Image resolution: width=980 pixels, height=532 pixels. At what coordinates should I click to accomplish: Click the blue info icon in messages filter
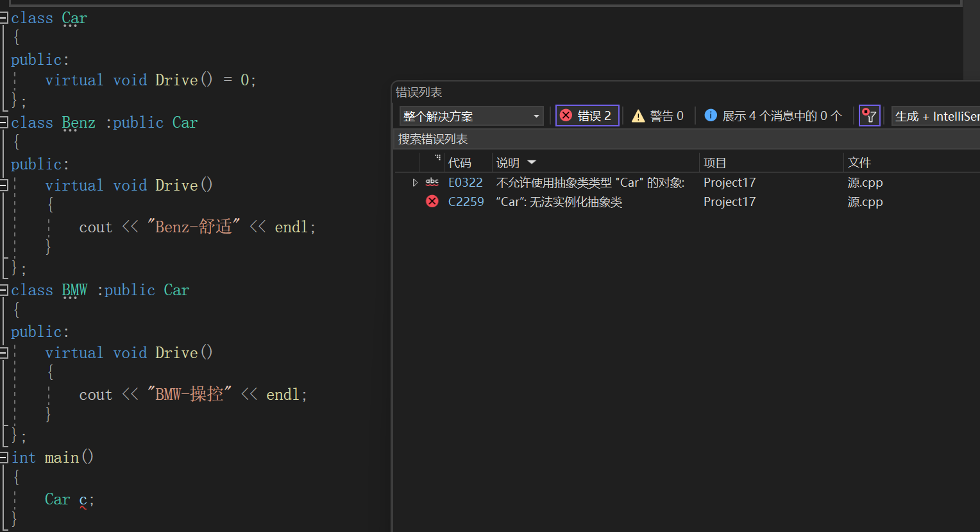tap(711, 116)
